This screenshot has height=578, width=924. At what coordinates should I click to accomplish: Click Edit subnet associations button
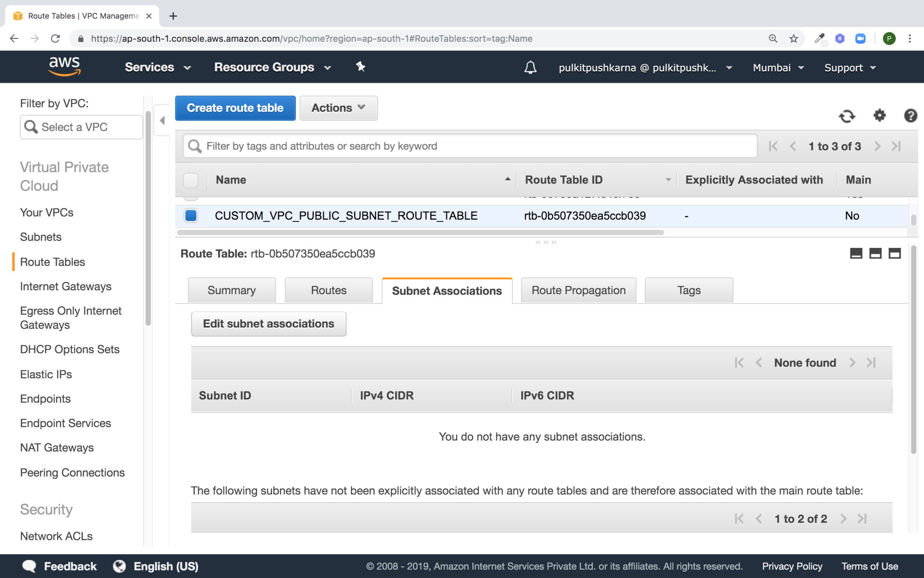(268, 324)
